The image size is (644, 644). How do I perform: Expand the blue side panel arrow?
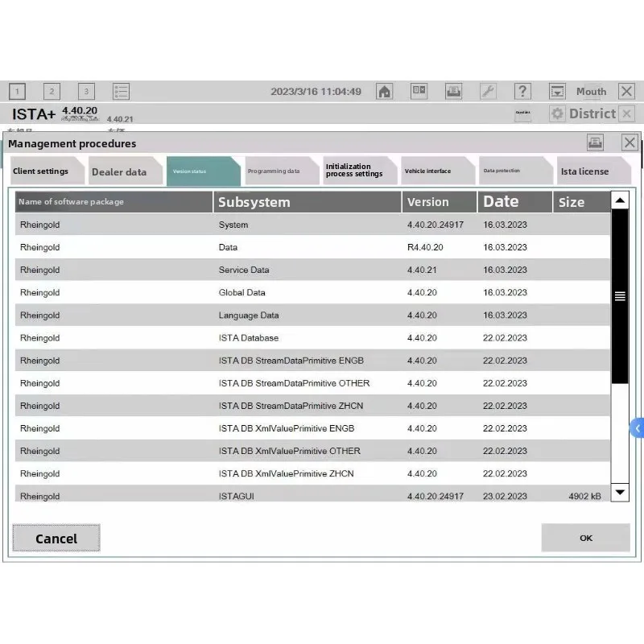click(x=637, y=428)
